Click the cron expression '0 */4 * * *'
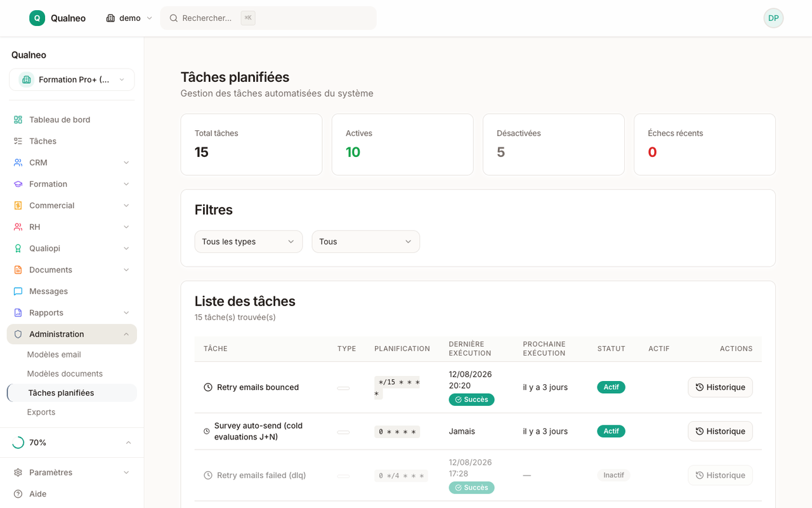 (401, 476)
